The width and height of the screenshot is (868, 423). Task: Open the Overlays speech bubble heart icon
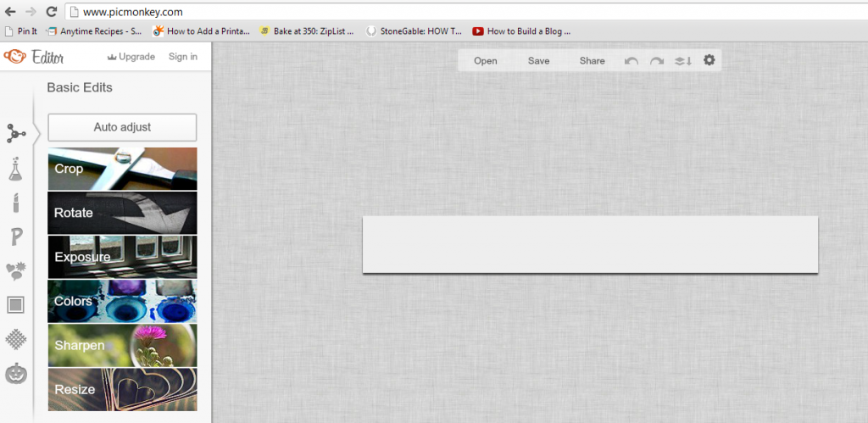pos(16,271)
